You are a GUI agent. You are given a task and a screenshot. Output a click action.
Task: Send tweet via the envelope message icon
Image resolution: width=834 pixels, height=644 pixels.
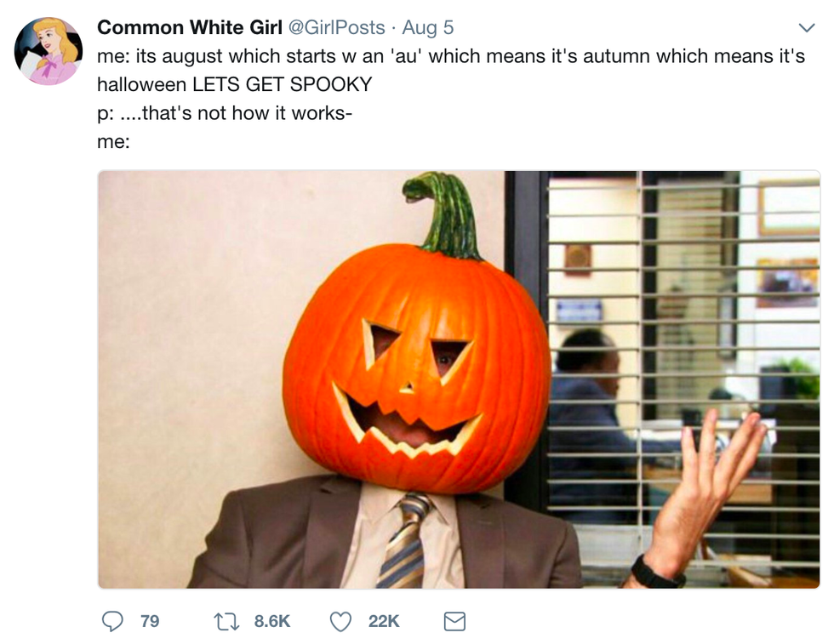[x=454, y=621]
